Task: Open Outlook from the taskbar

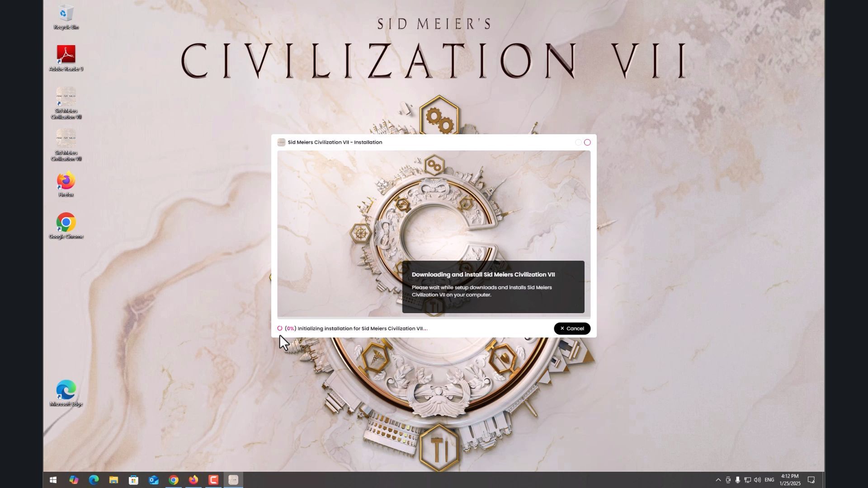Action: click(x=154, y=480)
